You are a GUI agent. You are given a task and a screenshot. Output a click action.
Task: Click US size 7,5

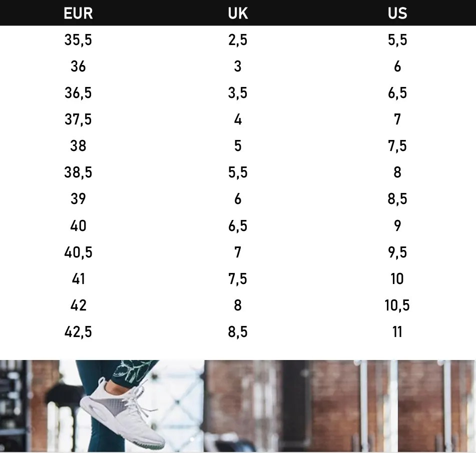coord(397,146)
